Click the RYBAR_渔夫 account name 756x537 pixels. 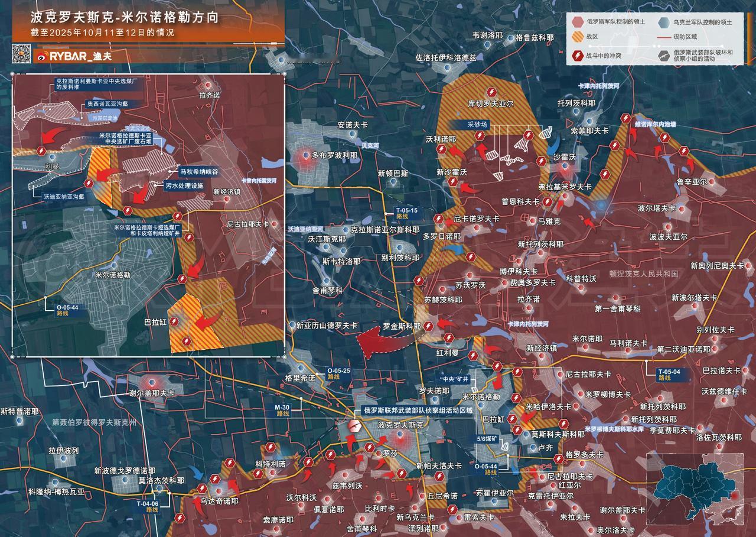click(80, 57)
